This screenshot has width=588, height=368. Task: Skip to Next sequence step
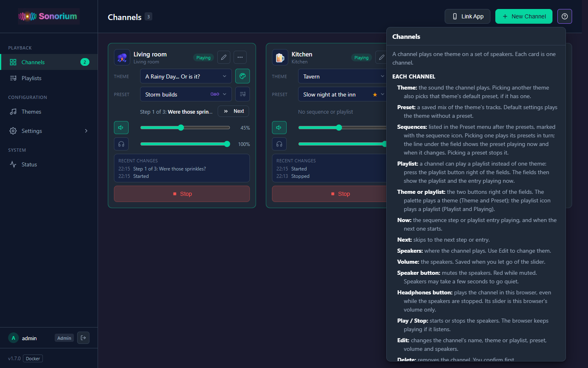(x=233, y=111)
